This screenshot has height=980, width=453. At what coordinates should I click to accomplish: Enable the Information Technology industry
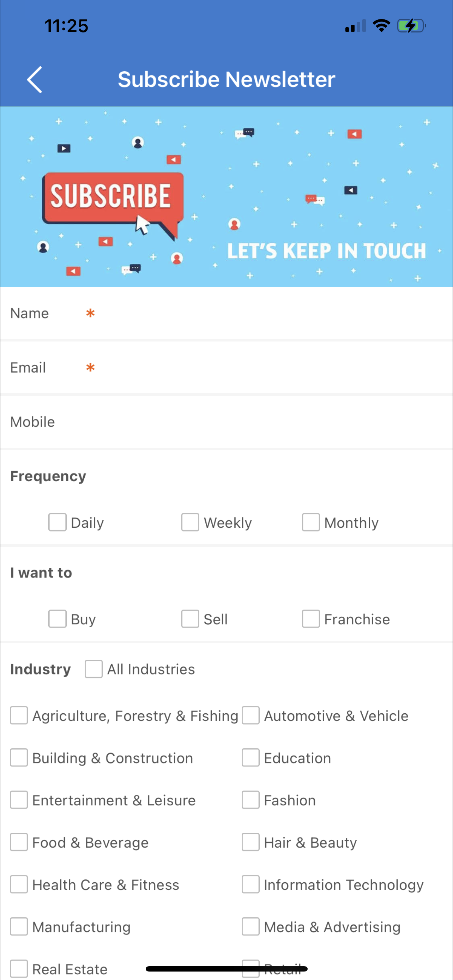click(250, 884)
